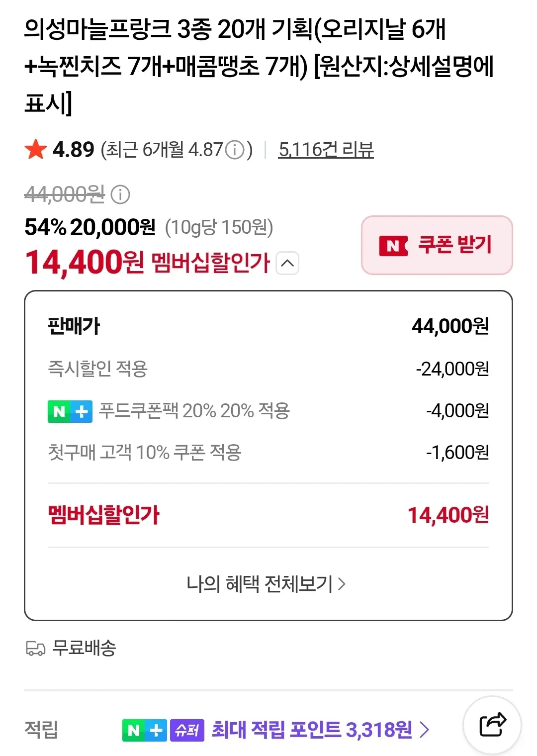The width and height of the screenshot is (537, 756).
Task: Expand 나의 혜택 전체보기 chevron
Action: pos(342,583)
